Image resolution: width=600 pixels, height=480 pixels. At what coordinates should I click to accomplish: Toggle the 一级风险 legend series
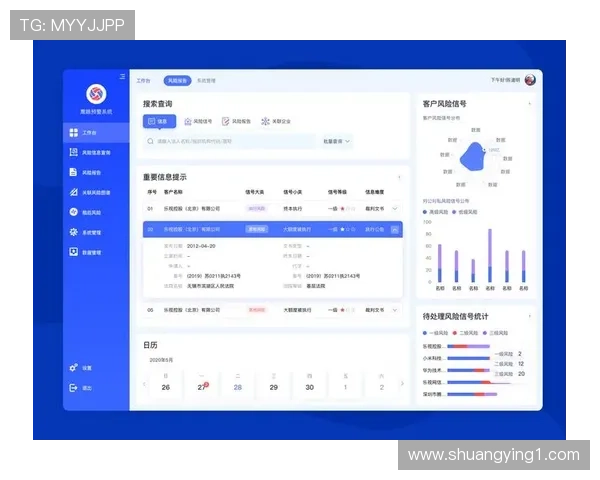coord(435,333)
